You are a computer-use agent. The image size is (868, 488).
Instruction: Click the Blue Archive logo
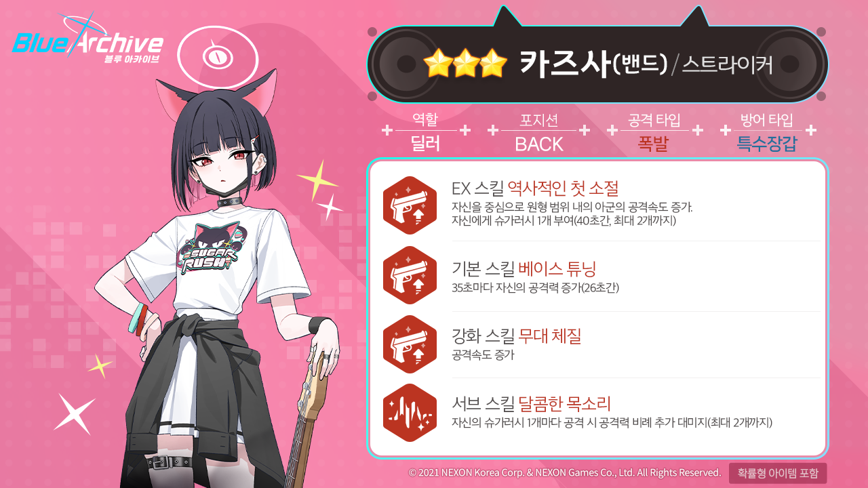click(x=88, y=41)
